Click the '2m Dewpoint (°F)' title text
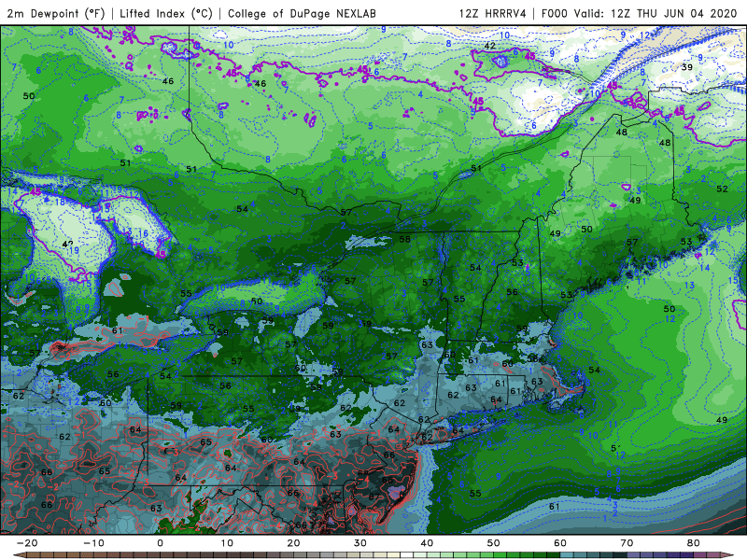The height and width of the screenshot is (560, 747). [56, 13]
